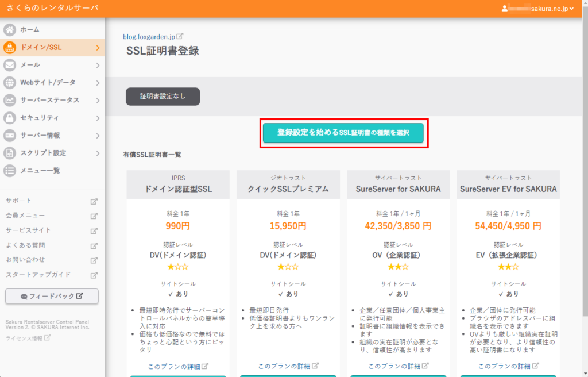Click external link icon beside サポート

click(94, 201)
